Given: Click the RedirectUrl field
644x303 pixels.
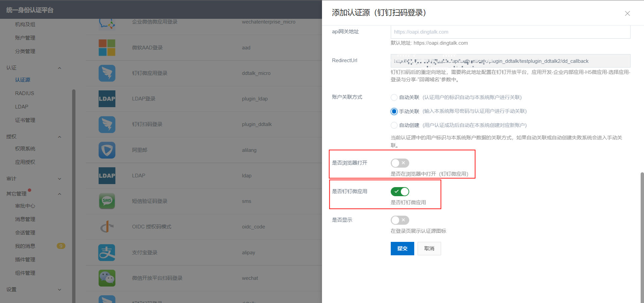Looking at the screenshot, I should pyautogui.click(x=511, y=61).
